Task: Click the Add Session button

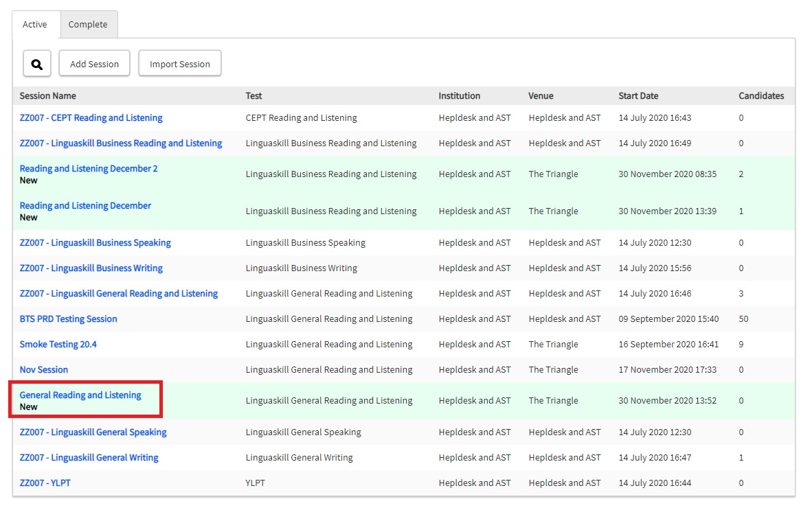Action: [x=94, y=64]
